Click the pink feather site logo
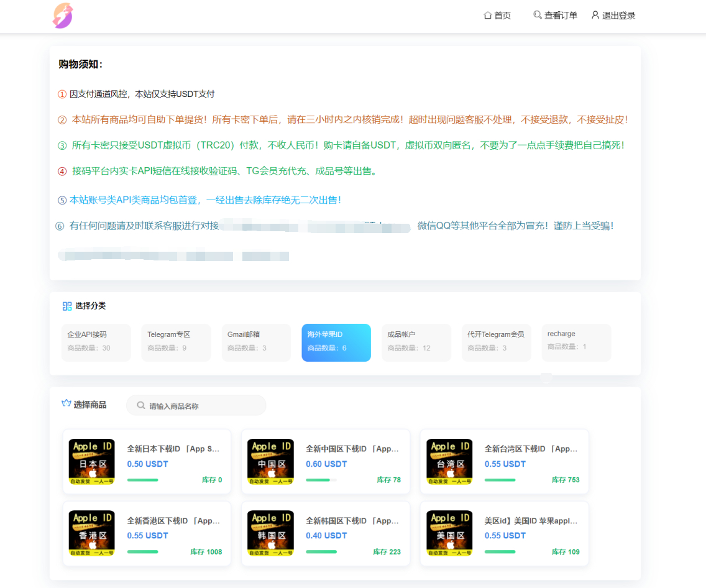Screen dimensions: 706x588 tap(62, 16)
